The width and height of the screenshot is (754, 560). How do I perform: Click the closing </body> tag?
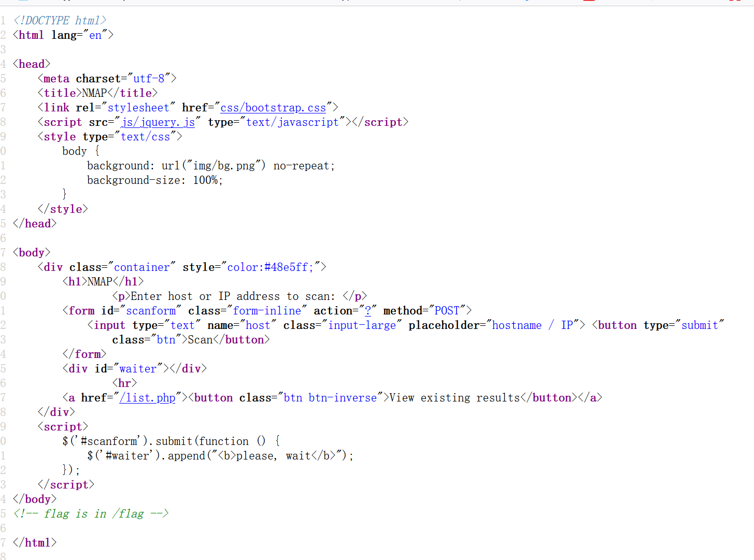(x=35, y=499)
